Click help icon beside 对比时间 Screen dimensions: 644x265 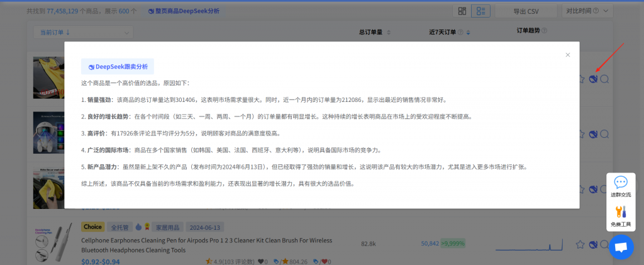click(x=596, y=11)
